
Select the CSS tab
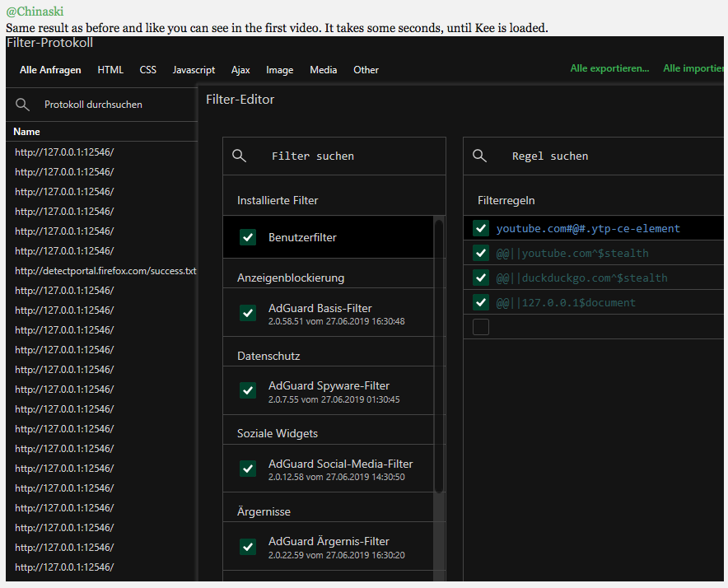coord(147,70)
